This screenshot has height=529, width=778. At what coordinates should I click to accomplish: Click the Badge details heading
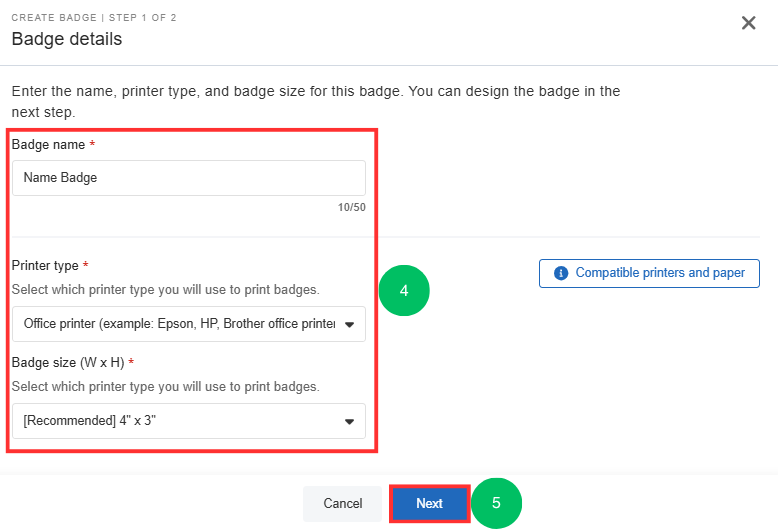[66, 39]
